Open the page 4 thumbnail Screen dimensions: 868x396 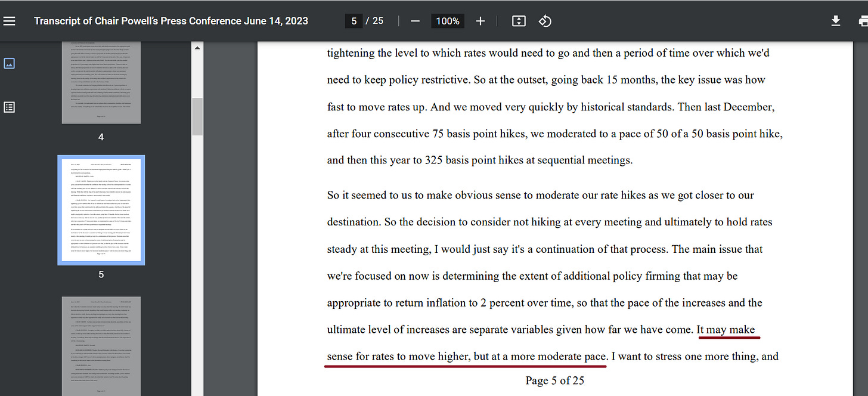tap(101, 82)
